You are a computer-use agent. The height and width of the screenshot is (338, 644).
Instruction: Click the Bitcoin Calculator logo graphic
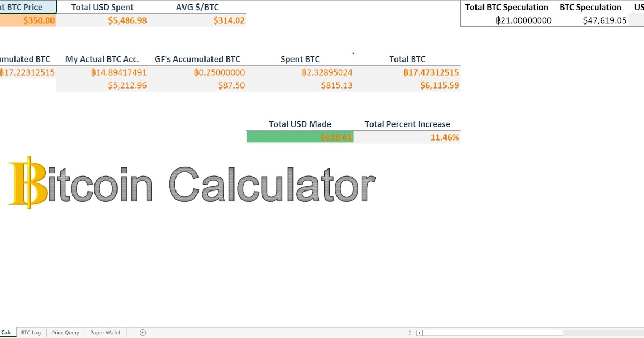point(192,183)
